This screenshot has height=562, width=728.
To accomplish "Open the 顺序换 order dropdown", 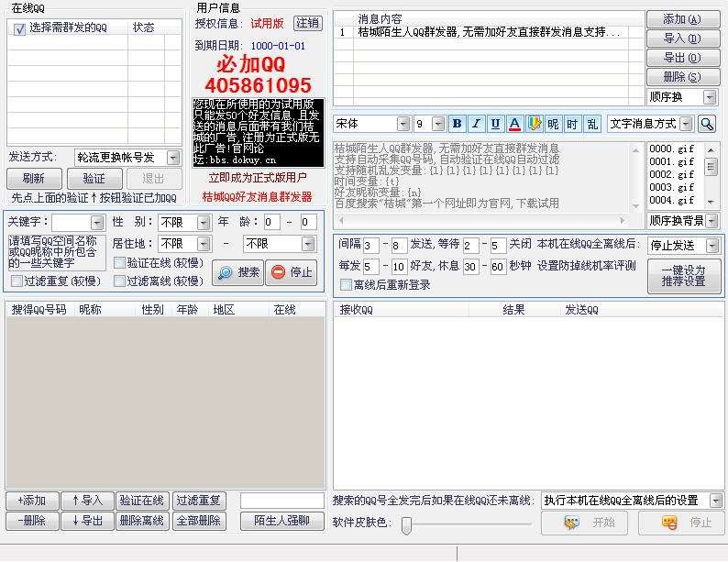I will pyautogui.click(x=710, y=97).
